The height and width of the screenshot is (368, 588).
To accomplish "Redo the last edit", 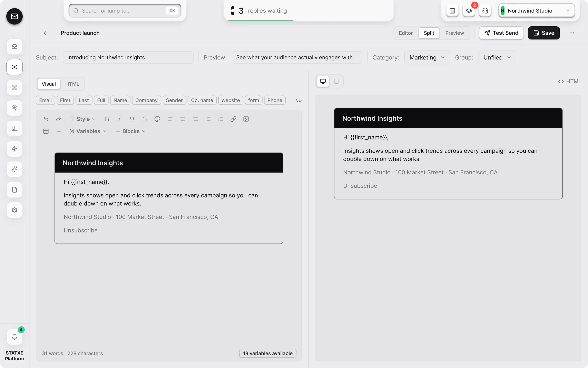I will tap(59, 119).
